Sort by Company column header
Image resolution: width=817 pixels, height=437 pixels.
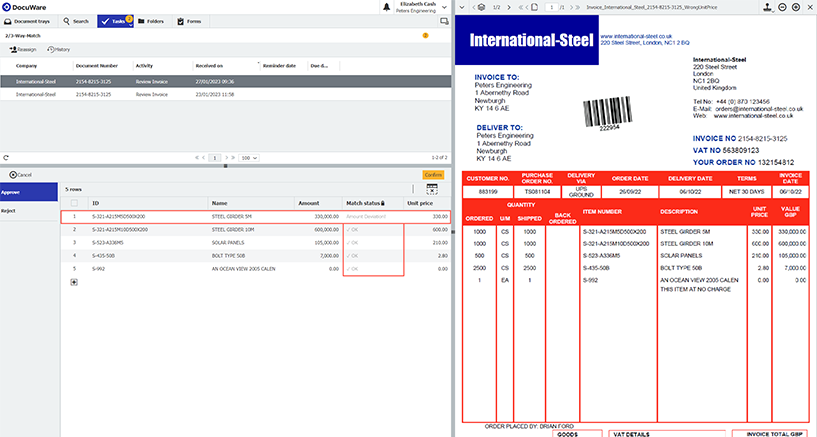pos(26,66)
